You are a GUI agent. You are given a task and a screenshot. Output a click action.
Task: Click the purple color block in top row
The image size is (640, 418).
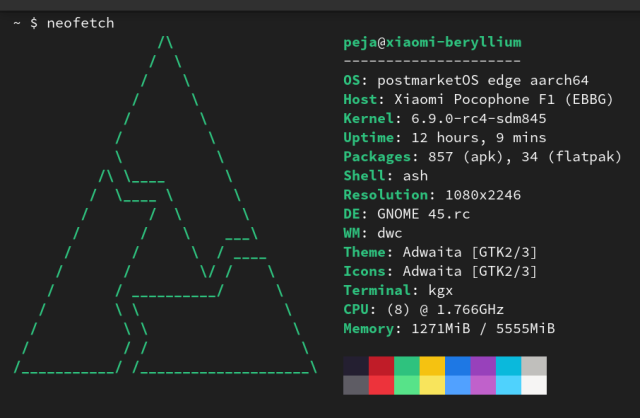tap(483, 366)
